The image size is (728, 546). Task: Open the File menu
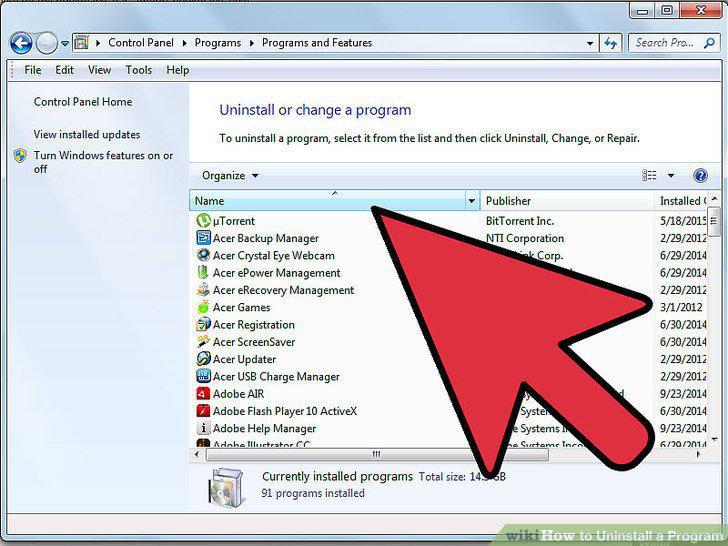32,70
